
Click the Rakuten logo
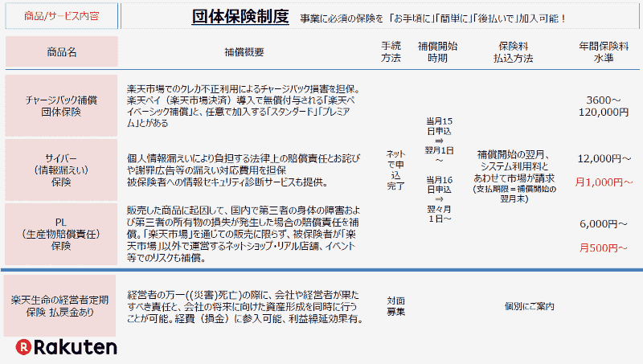67,347
